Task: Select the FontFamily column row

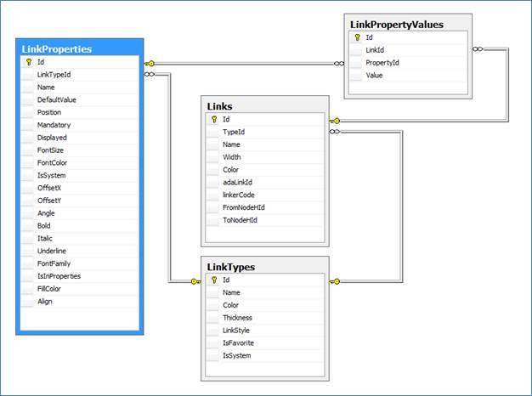Action: tap(54, 263)
